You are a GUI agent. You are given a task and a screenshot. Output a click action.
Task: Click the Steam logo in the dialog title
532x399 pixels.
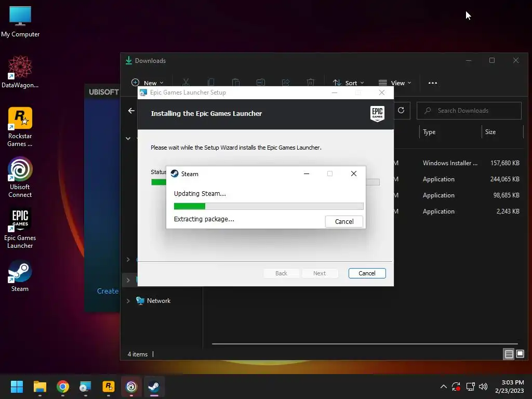click(175, 174)
